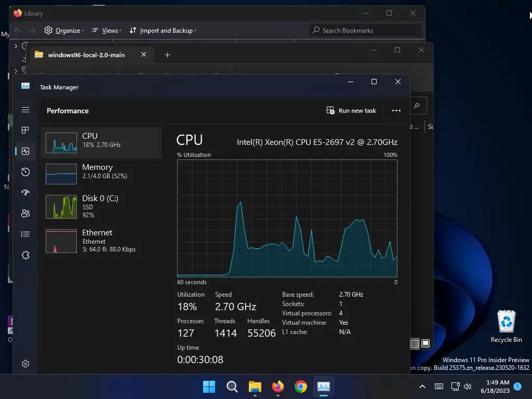Click the Intel Xeon CPU model name

tap(317, 142)
